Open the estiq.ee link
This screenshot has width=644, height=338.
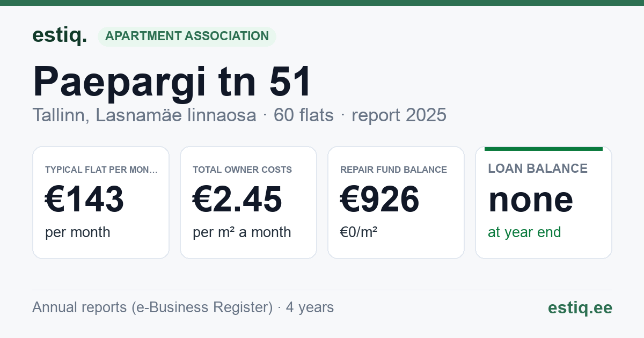[x=580, y=307]
